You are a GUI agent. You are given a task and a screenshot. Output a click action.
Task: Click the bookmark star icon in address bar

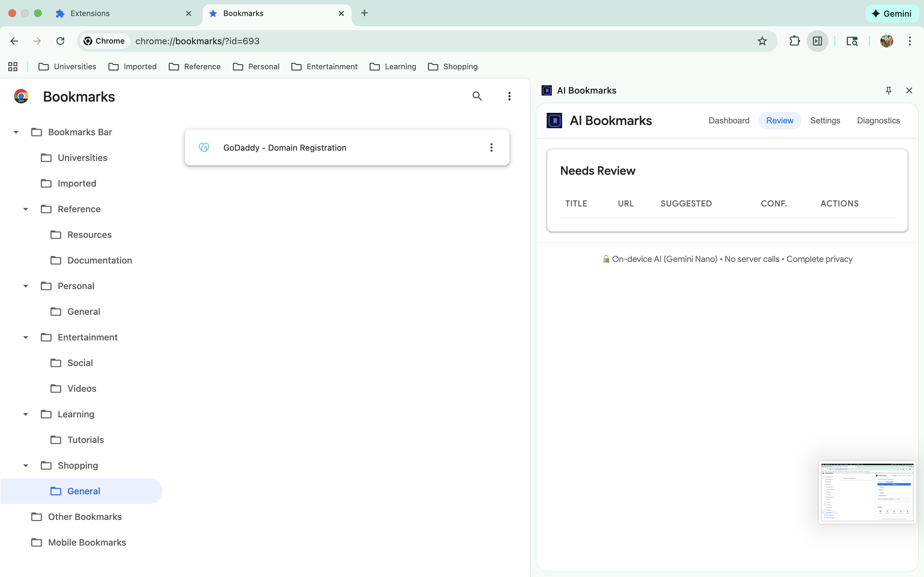coord(762,41)
